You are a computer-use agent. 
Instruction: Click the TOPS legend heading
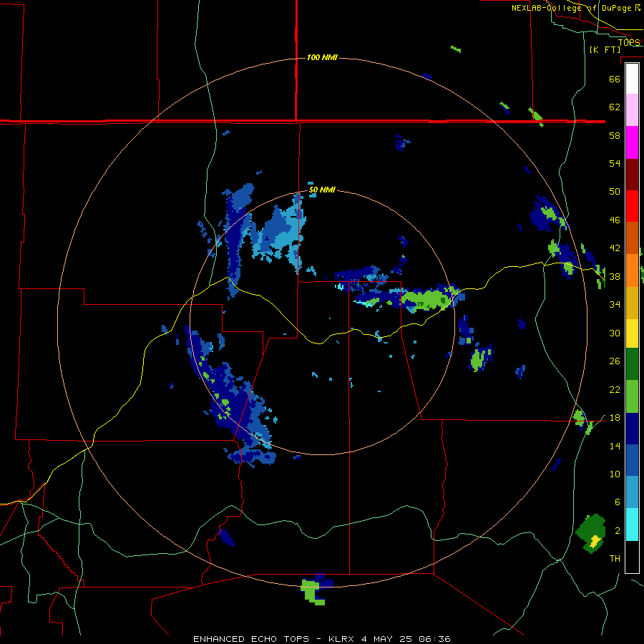[629, 42]
